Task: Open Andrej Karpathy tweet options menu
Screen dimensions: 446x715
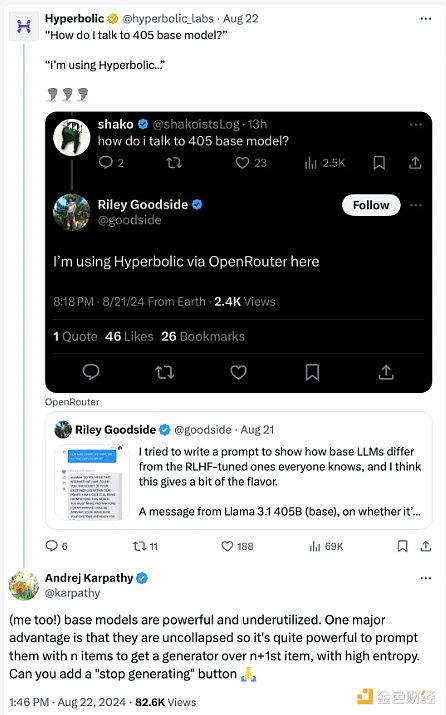Action: (x=425, y=578)
